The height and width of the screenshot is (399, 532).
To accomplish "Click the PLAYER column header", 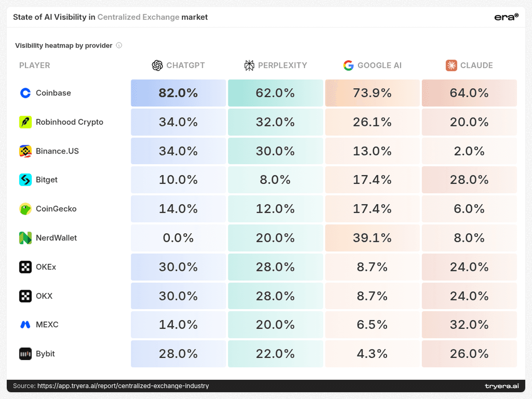I will [35, 65].
